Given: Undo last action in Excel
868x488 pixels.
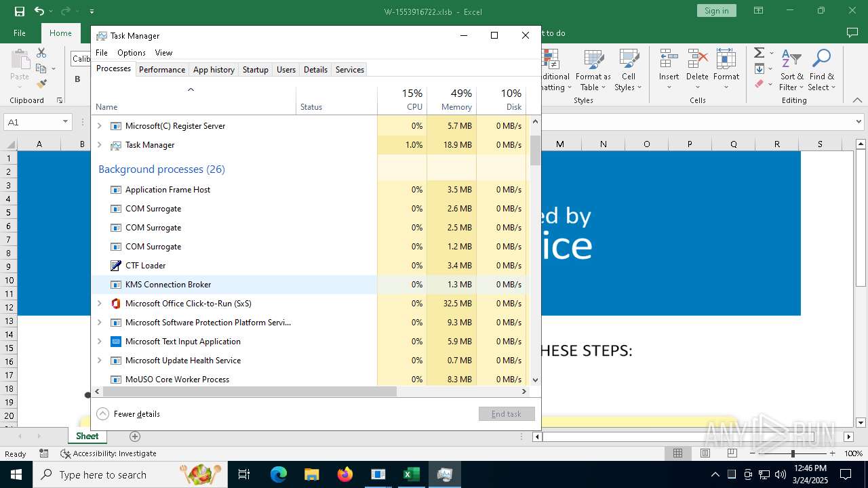Looking at the screenshot, I should [39, 11].
